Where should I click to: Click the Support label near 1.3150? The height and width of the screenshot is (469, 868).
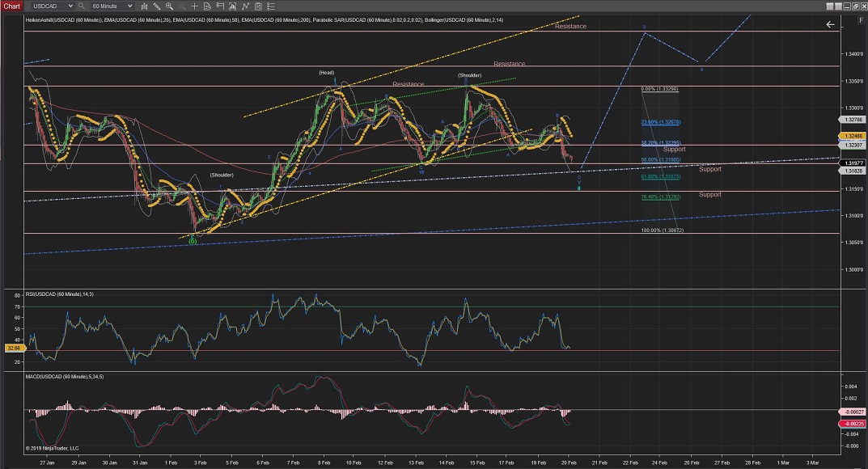click(709, 195)
